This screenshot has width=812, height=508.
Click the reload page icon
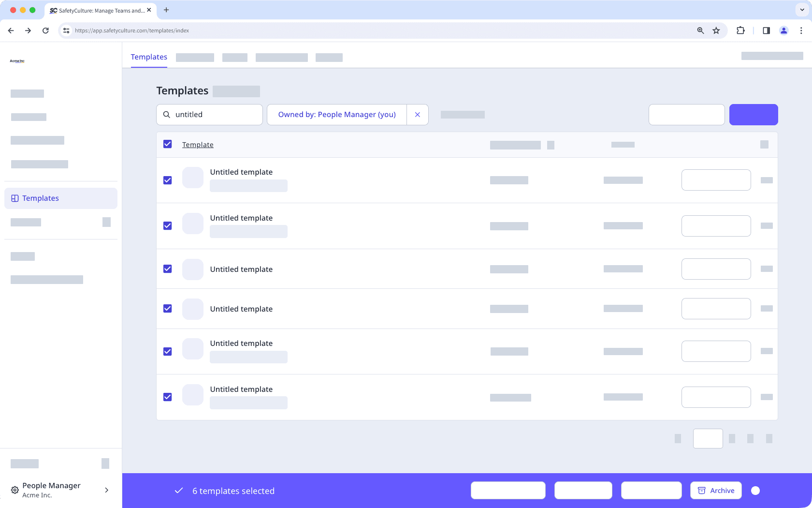45,30
